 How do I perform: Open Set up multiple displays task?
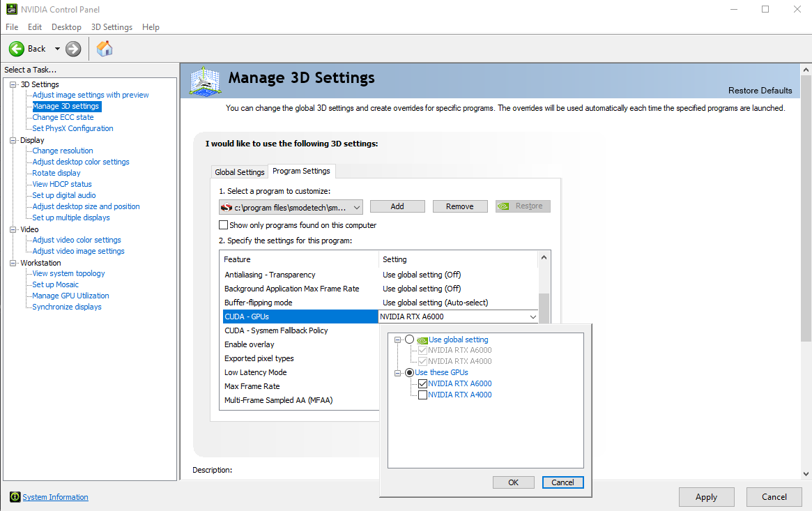pos(71,218)
